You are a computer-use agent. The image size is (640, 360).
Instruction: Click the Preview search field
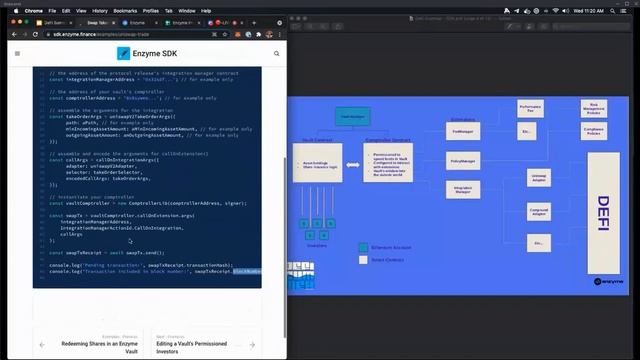(x=591, y=27)
